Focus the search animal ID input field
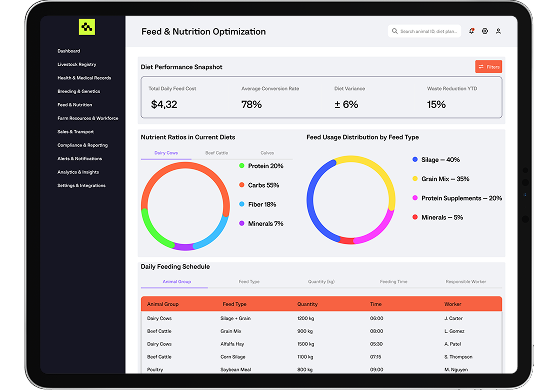Viewport: 560px width, 391px height. (x=424, y=31)
